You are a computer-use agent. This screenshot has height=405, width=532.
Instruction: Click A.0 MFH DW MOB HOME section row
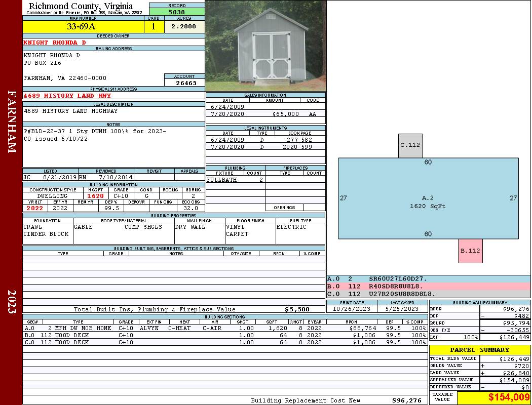click(225, 328)
